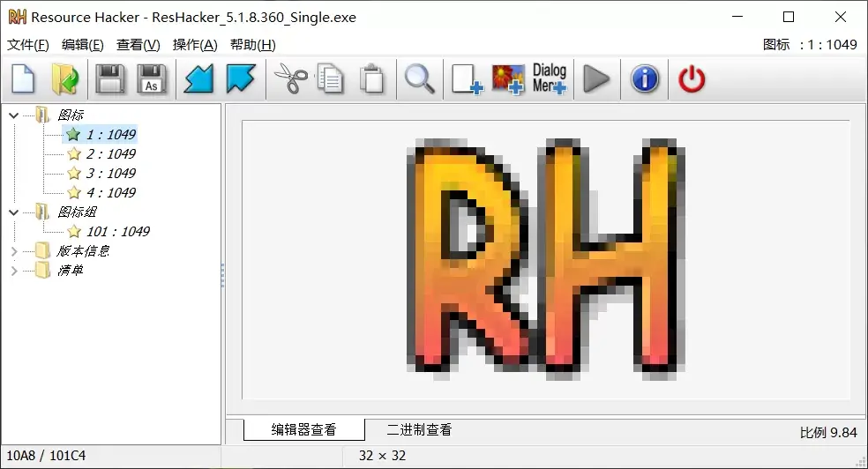Click the 图标 folder icon
Viewport: 868px width, 469px height.
pyautogui.click(x=42, y=115)
